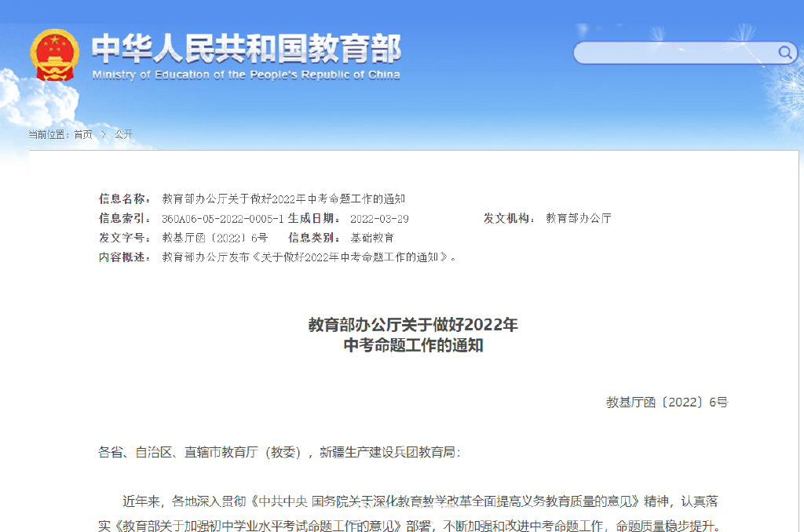Click the 当前位置 label
This screenshot has width=804, height=532.
coord(49,135)
